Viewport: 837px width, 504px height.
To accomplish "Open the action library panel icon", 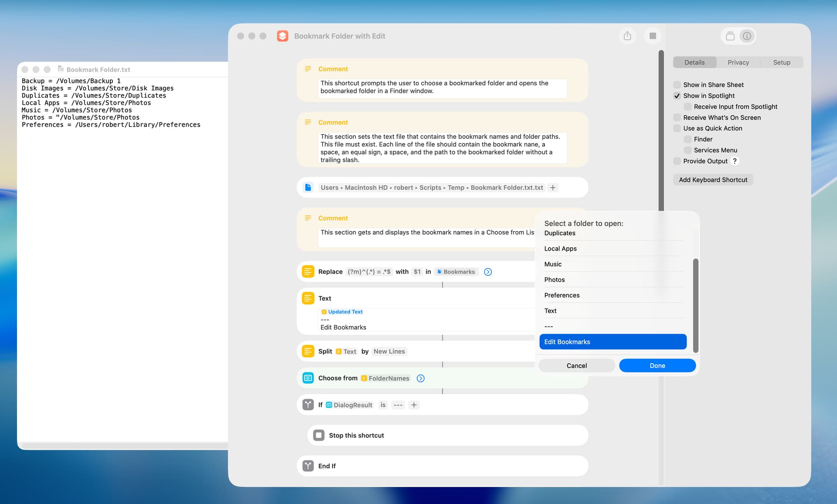I will [730, 36].
